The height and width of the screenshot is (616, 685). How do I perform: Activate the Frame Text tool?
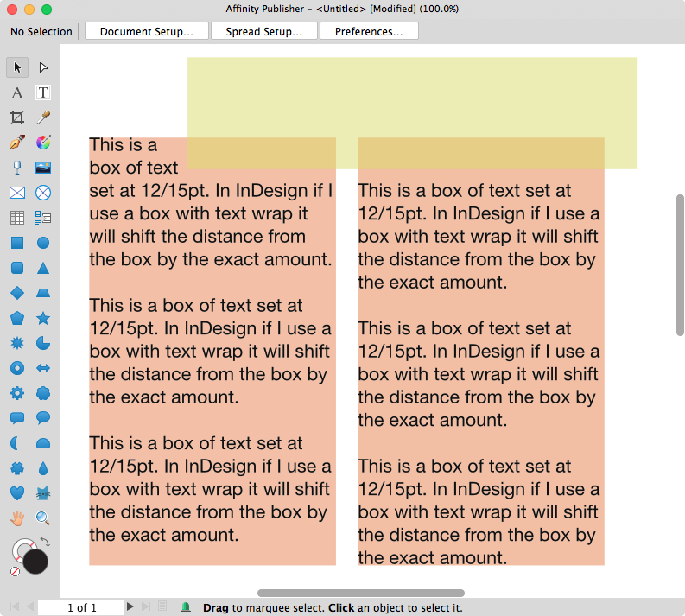click(x=43, y=92)
